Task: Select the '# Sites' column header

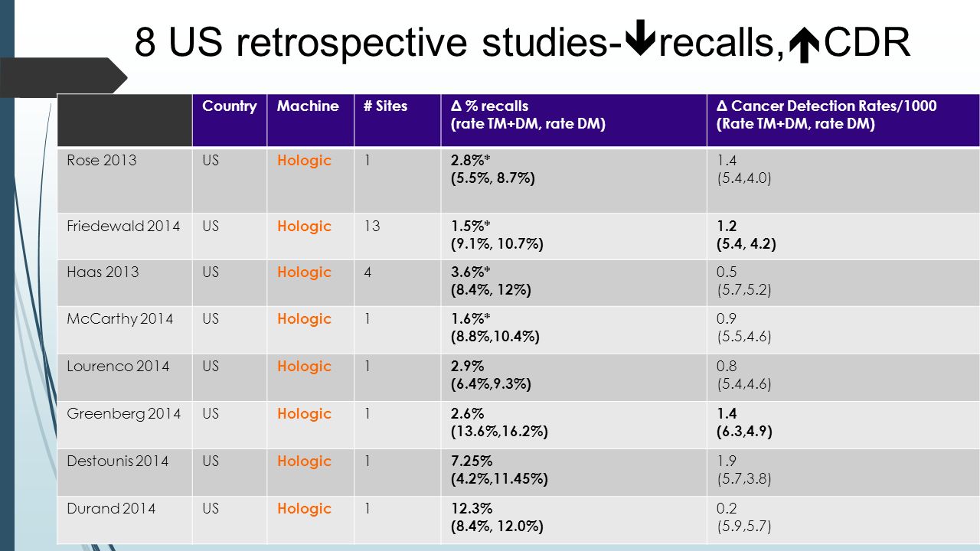Action: click(397, 120)
